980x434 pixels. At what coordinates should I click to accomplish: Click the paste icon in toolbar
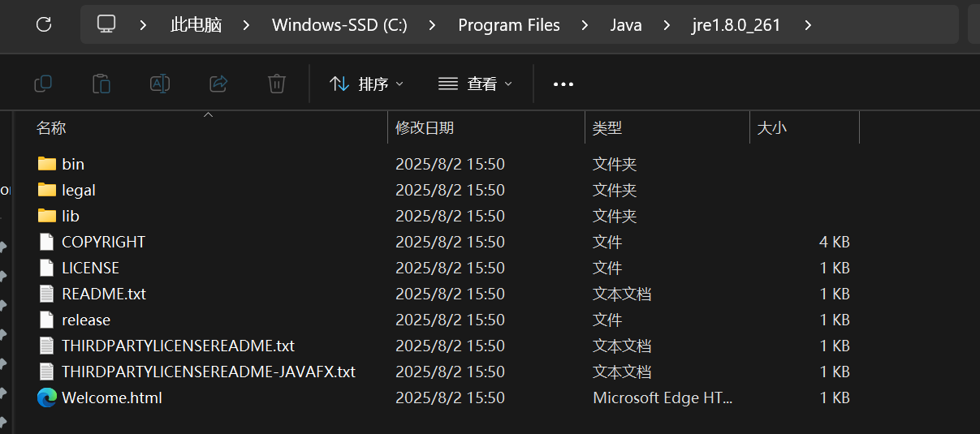(101, 84)
